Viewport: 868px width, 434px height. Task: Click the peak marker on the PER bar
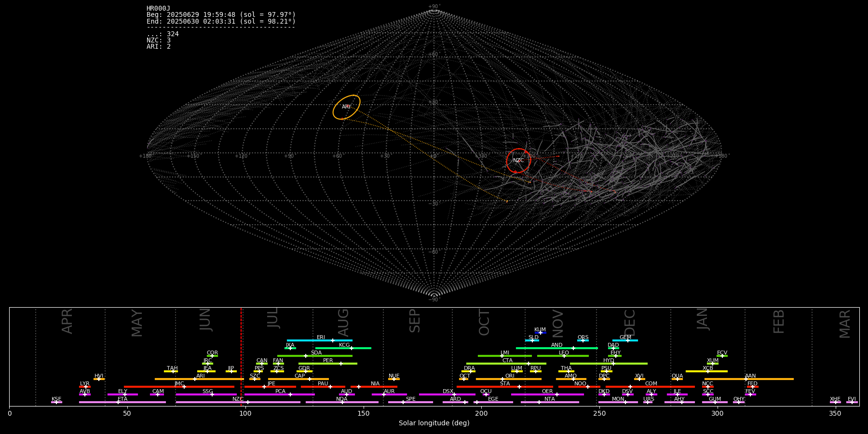click(x=340, y=364)
